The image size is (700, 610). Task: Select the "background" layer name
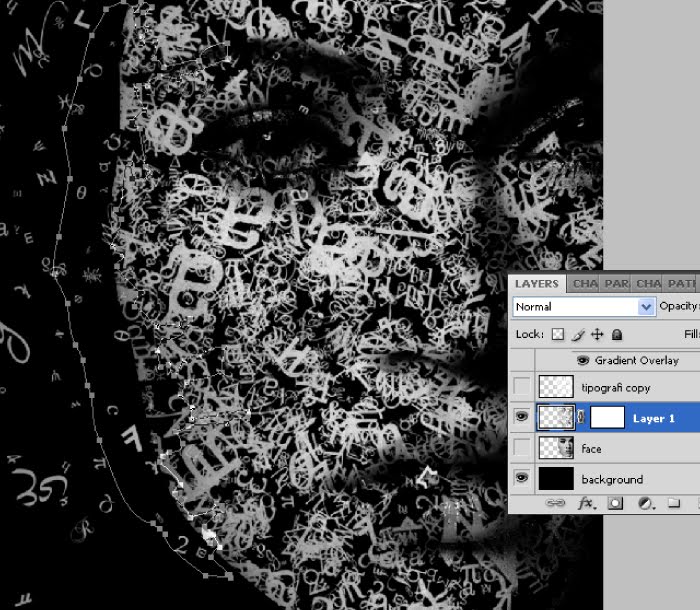[612, 480]
